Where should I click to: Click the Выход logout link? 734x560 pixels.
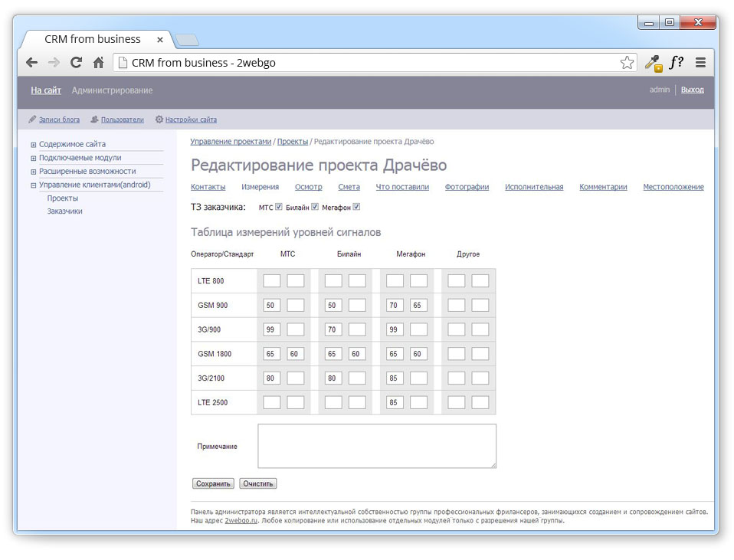693,90
